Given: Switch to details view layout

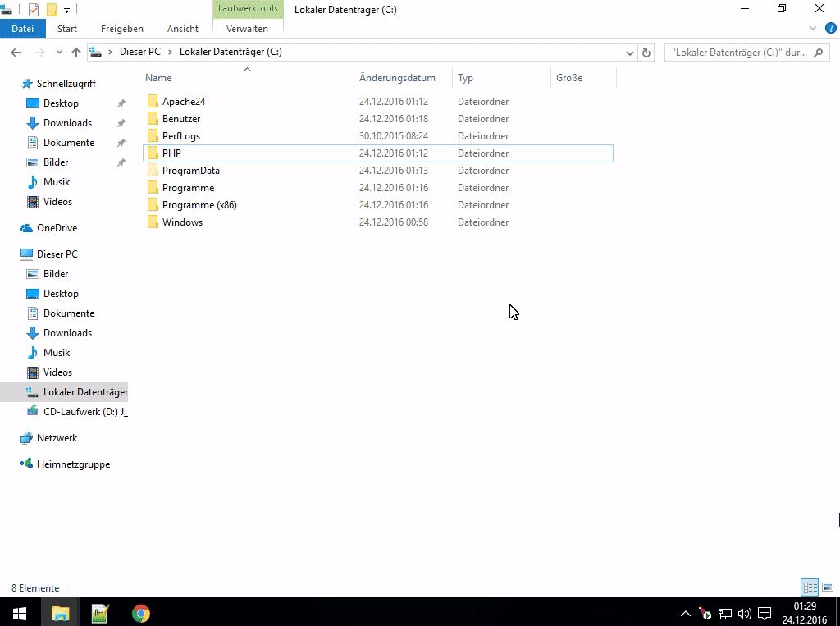Looking at the screenshot, I should click(810, 587).
